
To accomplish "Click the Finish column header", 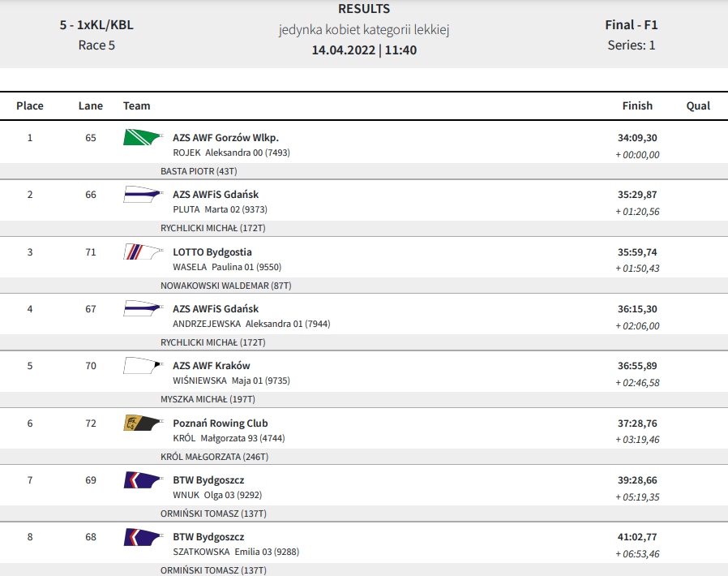I will tap(637, 105).
